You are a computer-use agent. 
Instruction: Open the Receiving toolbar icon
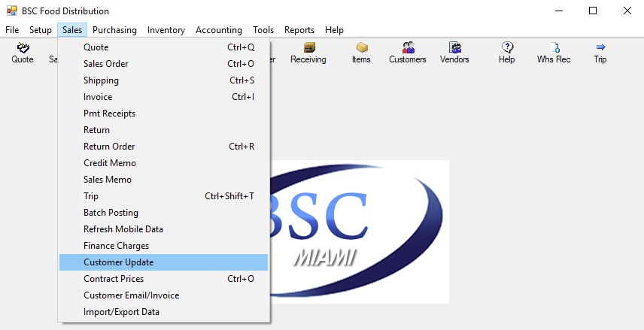click(308, 53)
